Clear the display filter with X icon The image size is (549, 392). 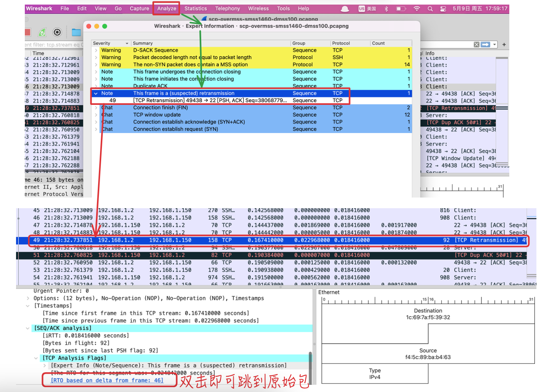coord(476,45)
